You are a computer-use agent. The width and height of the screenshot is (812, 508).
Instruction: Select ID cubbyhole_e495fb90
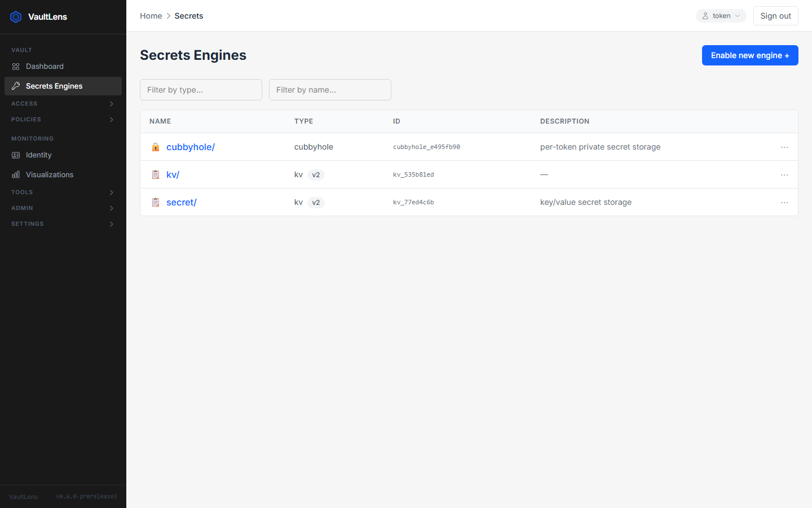tap(426, 147)
